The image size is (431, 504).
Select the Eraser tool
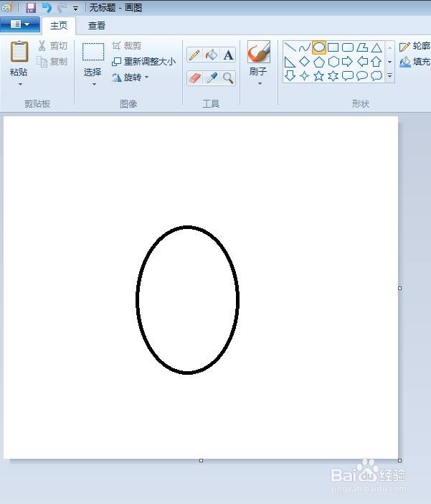click(194, 78)
